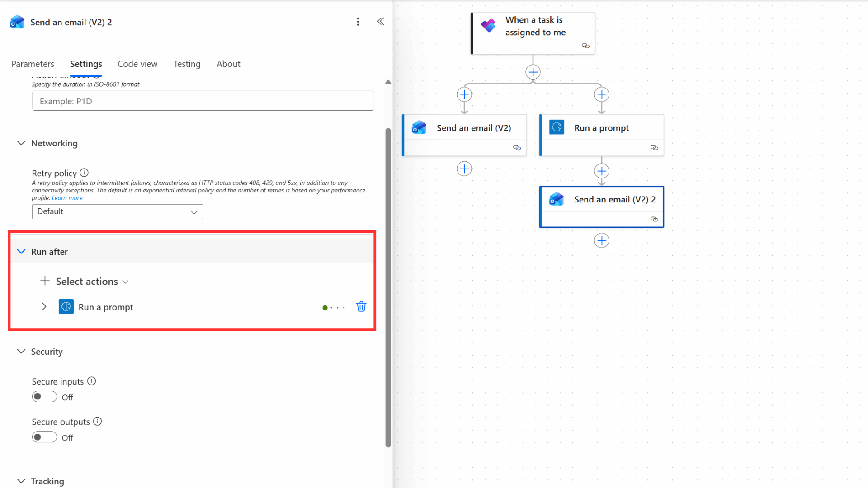Select the Outlook icon on Send an email (V2)
The width and height of the screenshot is (868, 488).
coord(420,127)
